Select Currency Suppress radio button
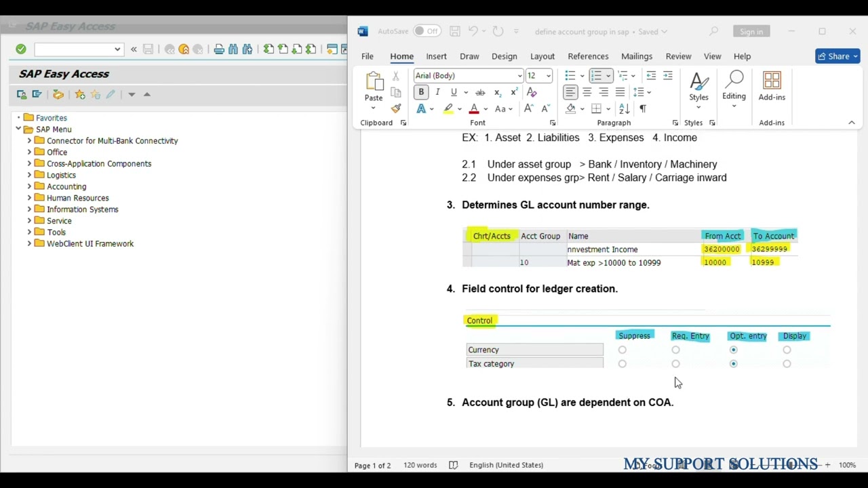Screen dimensions: 868x488 point(623,350)
